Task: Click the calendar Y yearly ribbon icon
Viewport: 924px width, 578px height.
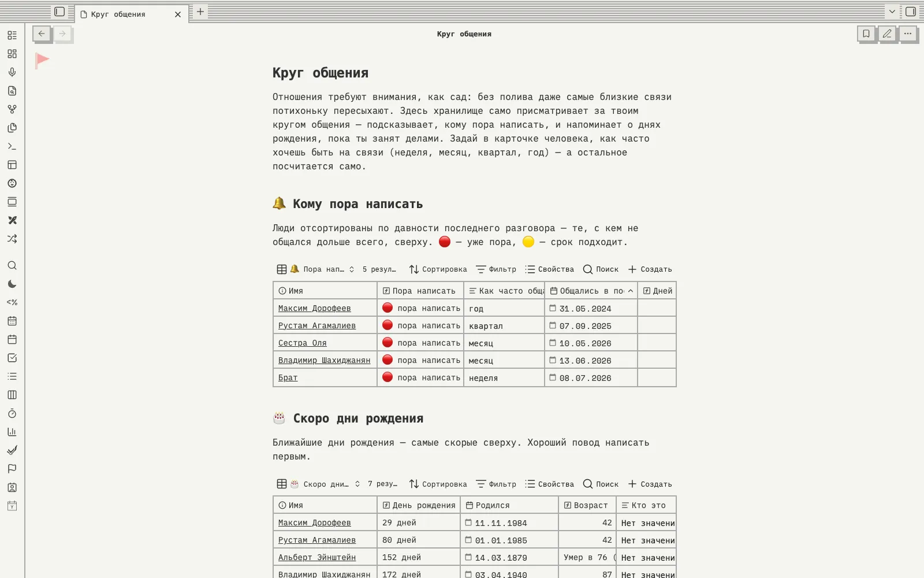Action: pyautogui.click(x=12, y=506)
